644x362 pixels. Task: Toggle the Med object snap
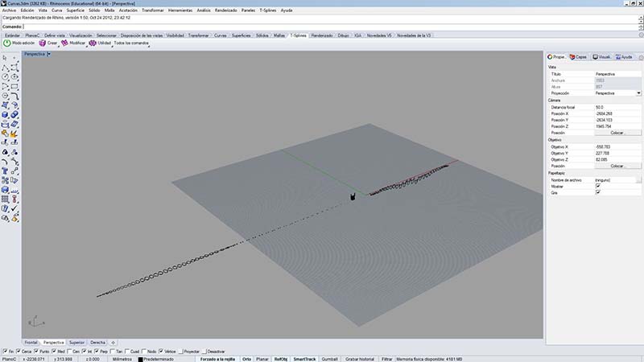coord(54,352)
